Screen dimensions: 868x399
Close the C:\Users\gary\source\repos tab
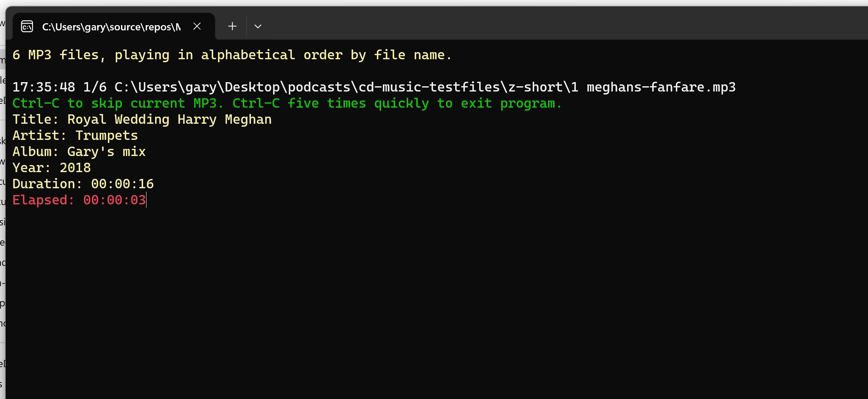[197, 26]
